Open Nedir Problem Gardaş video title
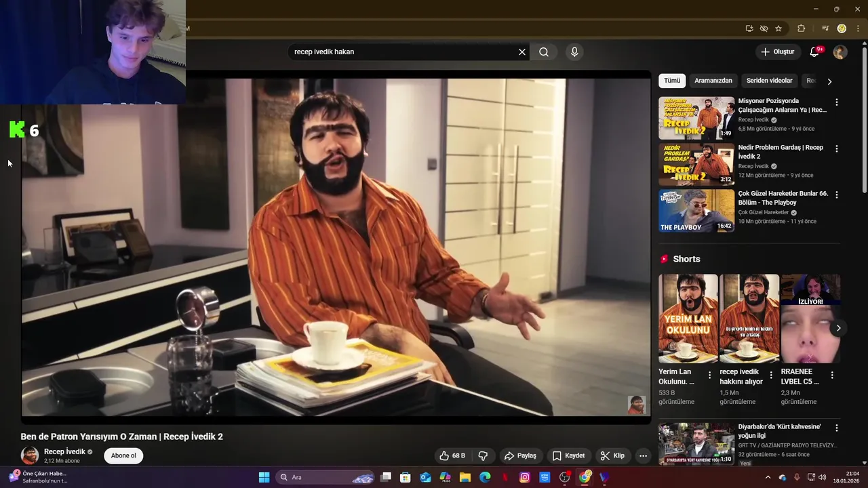 pos(781,152)
